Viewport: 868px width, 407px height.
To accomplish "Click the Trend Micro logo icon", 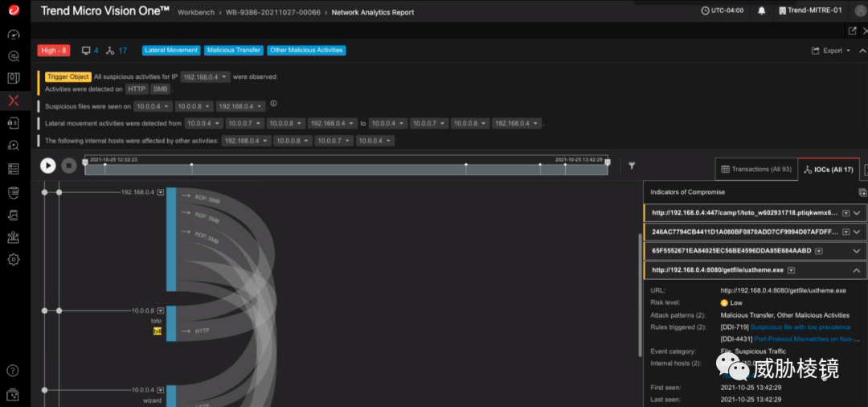I will click(x=14, y=10).
